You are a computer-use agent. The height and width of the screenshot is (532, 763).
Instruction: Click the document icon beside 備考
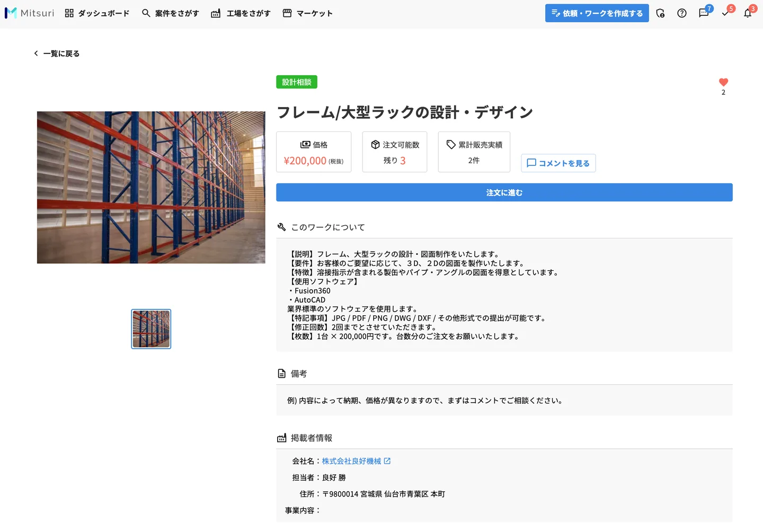click(x=281, y=374)
